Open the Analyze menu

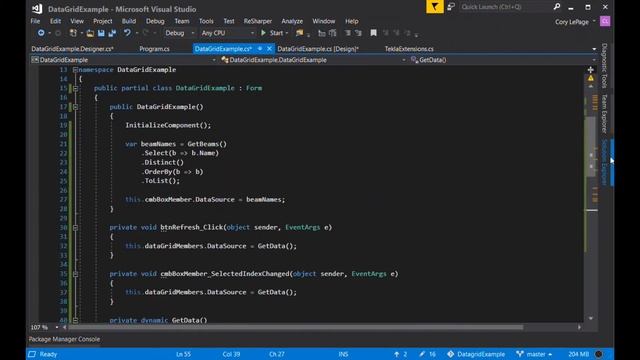292,21
